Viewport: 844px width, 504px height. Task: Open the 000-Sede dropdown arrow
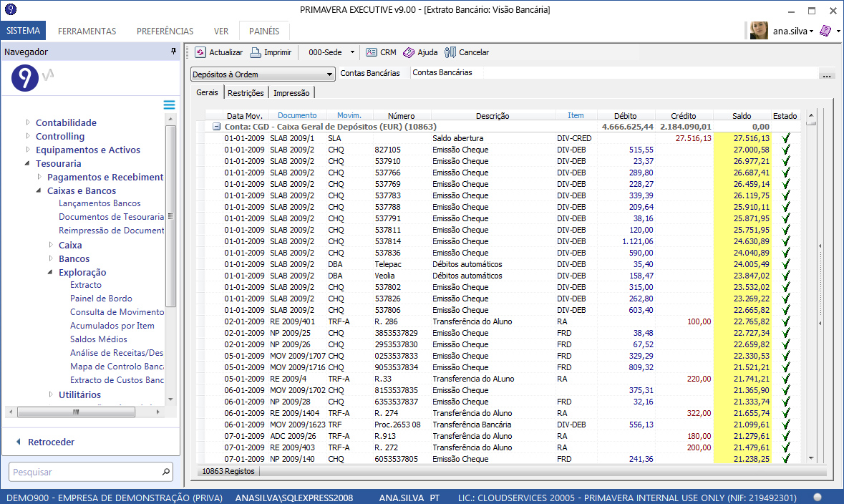[352, 52]
